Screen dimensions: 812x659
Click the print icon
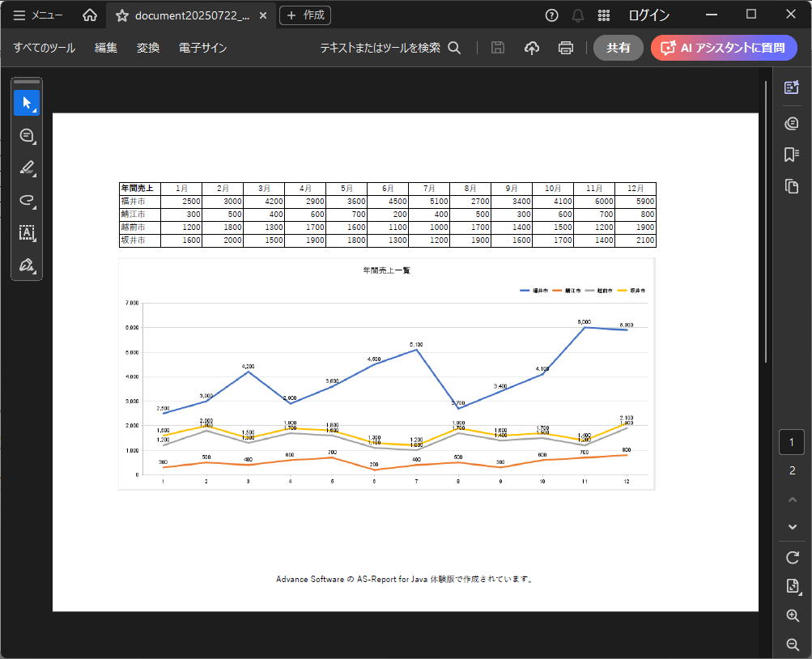click(x=566, y=48)
